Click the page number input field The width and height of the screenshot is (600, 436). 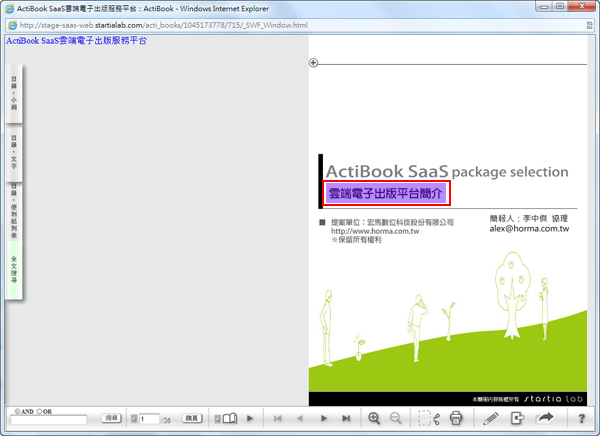(x=149, y=419)
